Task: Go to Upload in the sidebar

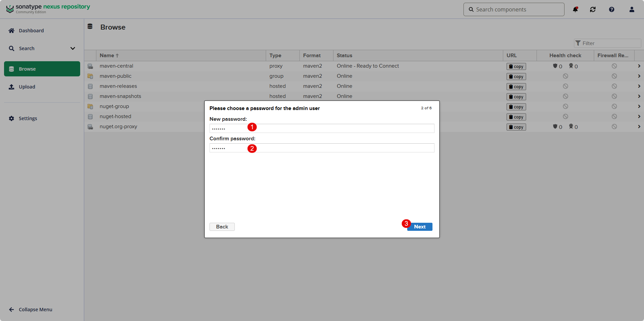Action: (27, 87)
